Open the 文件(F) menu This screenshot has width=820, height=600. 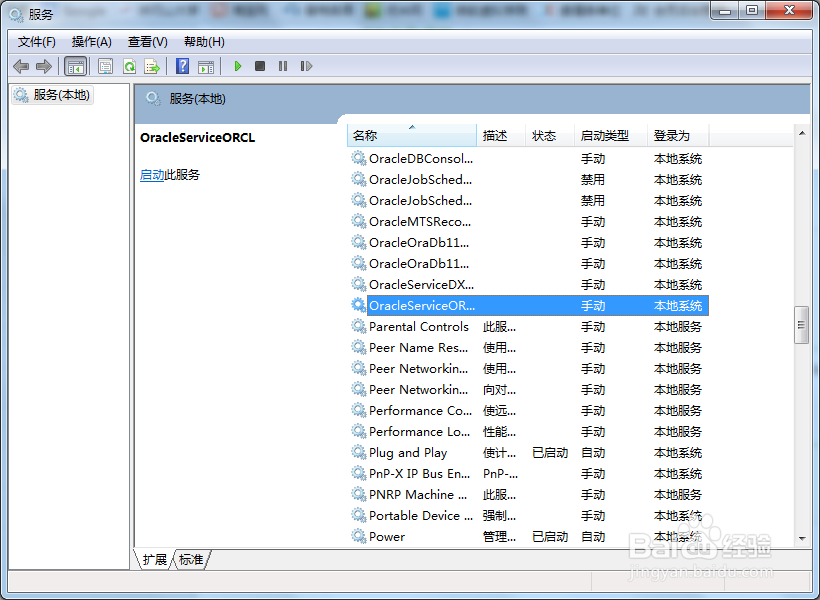pos(37,42)
